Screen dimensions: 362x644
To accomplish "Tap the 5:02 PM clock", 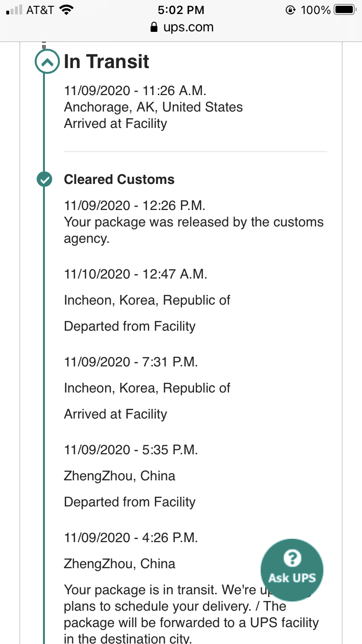I will point(181,10).
